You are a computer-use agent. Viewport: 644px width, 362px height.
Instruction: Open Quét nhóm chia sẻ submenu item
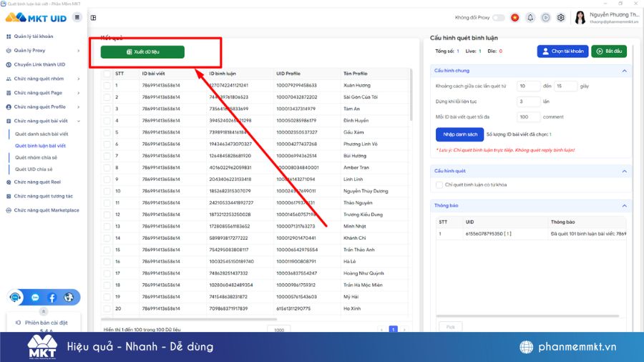point(36,157)
